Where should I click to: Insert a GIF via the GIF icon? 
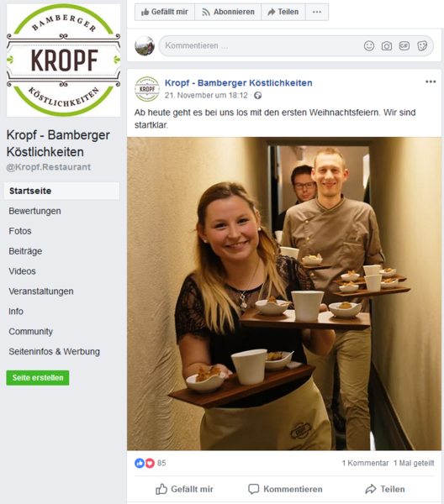(x=404, y=46)
